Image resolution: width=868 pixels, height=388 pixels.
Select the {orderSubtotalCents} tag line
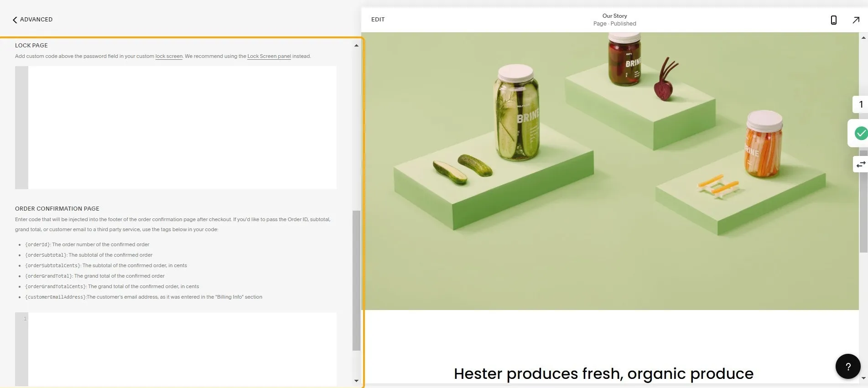pos(106,266)
